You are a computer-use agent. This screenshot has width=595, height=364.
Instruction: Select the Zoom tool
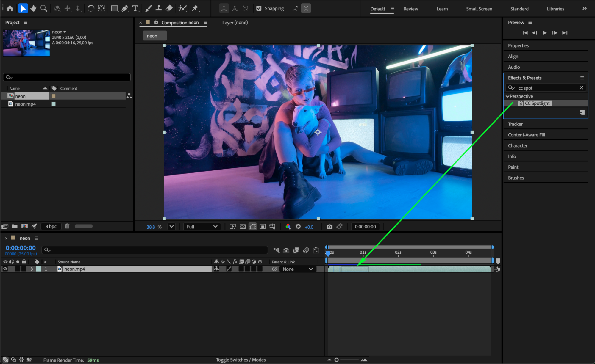44,8
